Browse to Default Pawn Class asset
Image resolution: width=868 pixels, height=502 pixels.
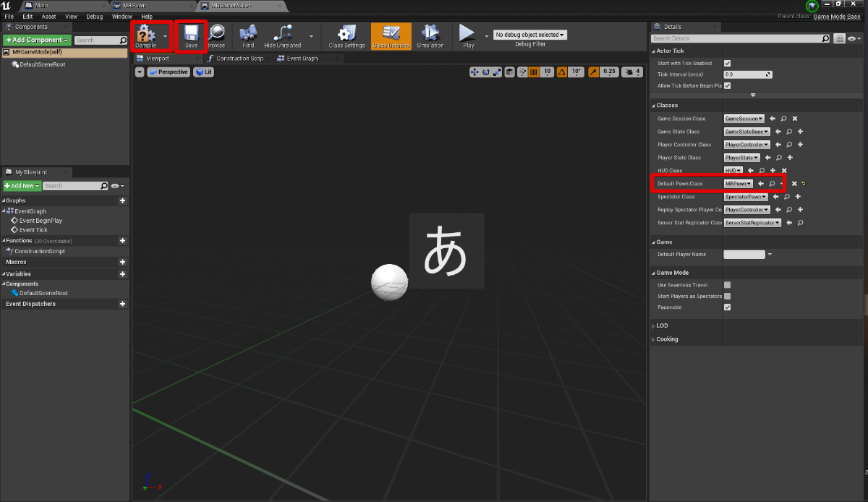[773, 184]
